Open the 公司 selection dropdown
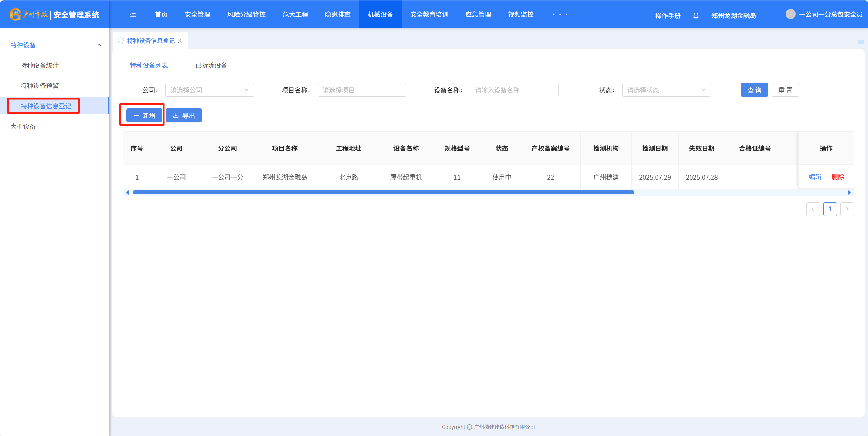 pyautogui.click(x=209, y=90)
